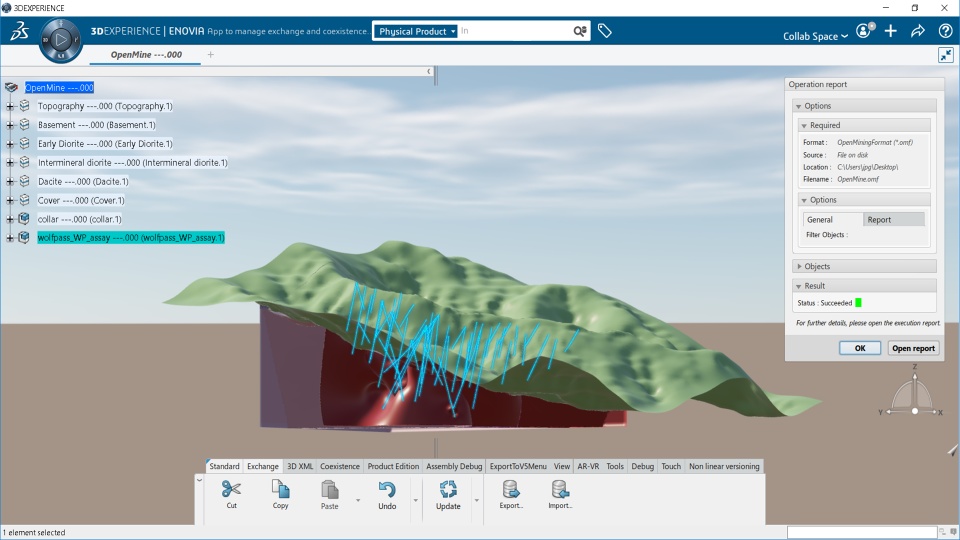Screen dimensions: 960x540
Task: Expand the Intermineral diorite tree node
Action: (10, 163)
